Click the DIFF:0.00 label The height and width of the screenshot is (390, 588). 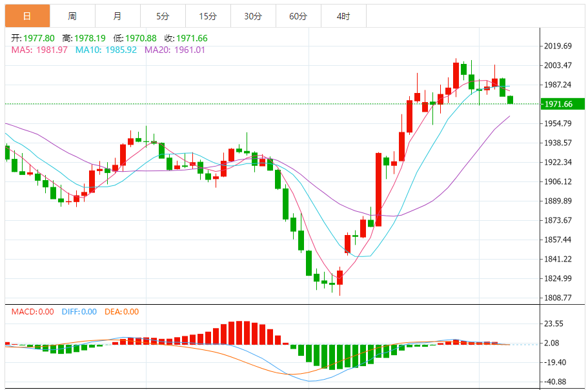tap(79, 312)
